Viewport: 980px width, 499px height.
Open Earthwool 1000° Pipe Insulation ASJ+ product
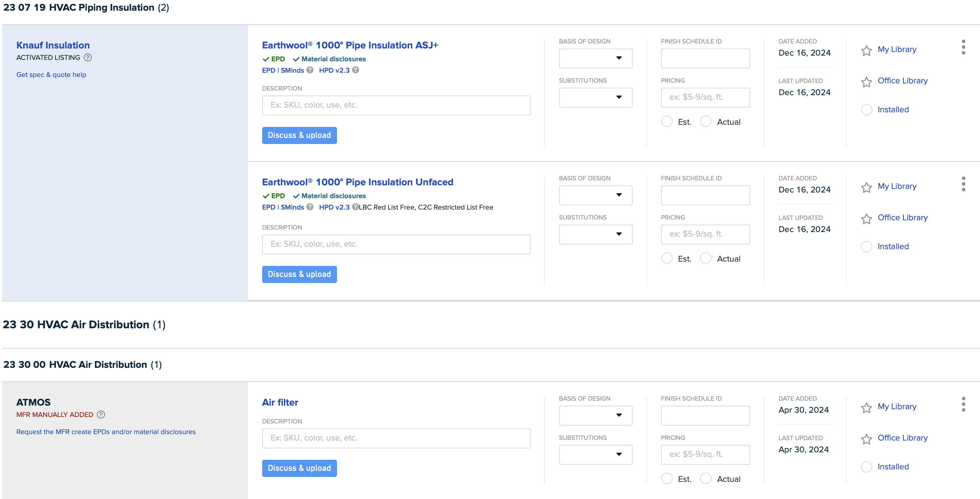[x=350, y=45]
